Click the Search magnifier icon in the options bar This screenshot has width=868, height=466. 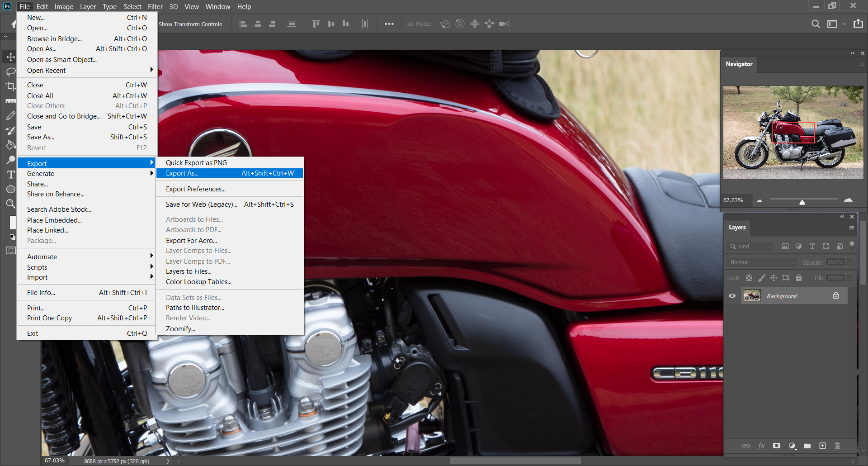[x=815, y=24]
